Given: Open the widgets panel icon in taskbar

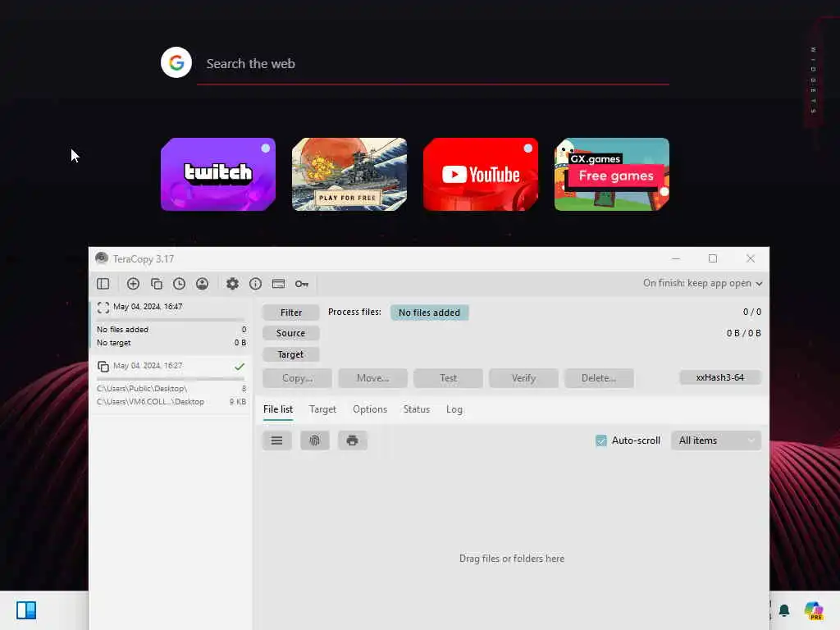Looking at the screenshot, I should click(26, 610).
